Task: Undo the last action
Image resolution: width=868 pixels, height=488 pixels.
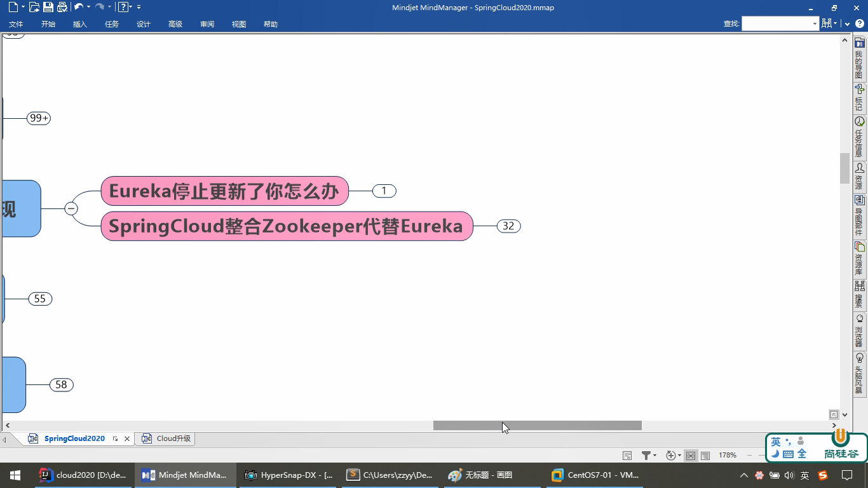Action: point(79,7)
